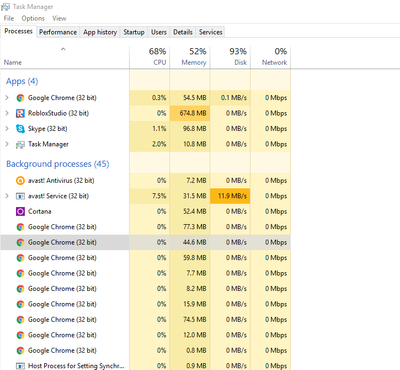Viewport: 400px width, 370px height.
Task: Open the View menu
Action: coord(59,18)
